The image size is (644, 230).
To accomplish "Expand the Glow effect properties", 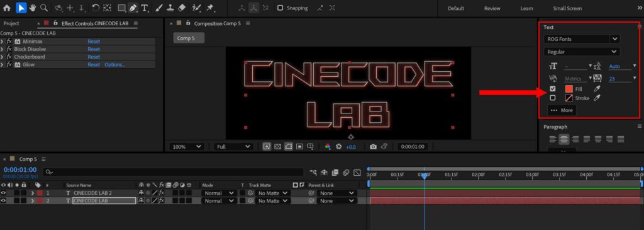I will 3,65.
